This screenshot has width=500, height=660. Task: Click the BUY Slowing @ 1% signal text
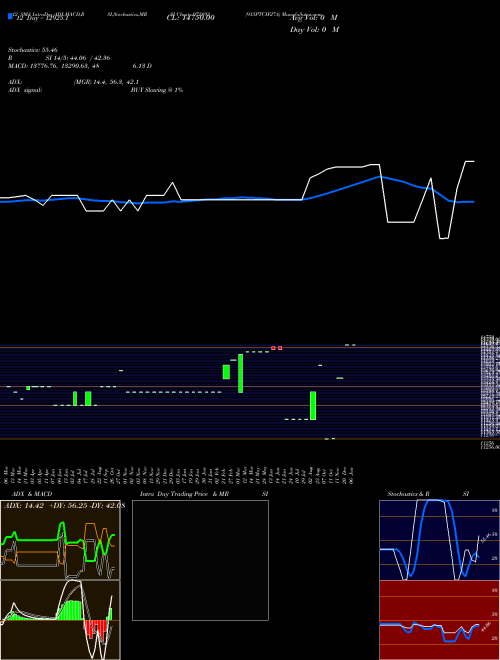point(157,90)
